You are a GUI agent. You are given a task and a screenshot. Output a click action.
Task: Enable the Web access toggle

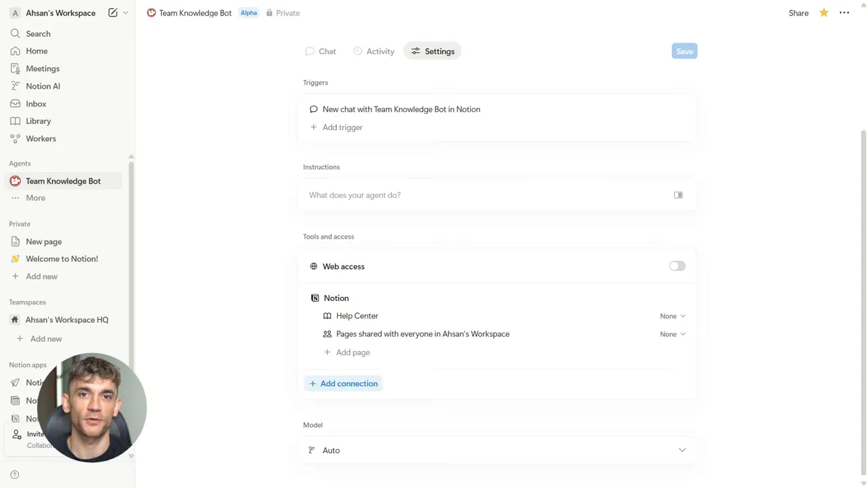(x=677, y=266)
